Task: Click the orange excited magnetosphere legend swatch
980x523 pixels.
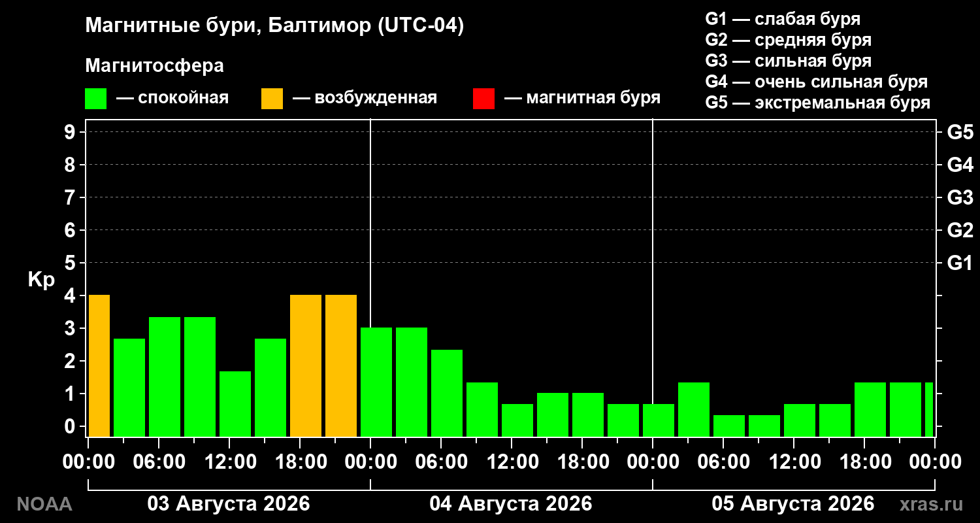Action: (272, 99)
